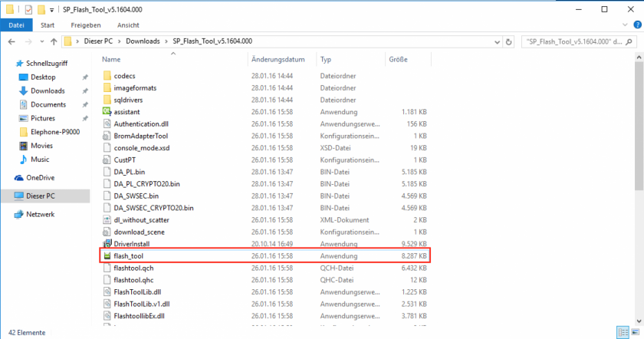Click the download_scene config icon
The width and height of the screenshot is (644, 339).
click(x=107, y=232)
